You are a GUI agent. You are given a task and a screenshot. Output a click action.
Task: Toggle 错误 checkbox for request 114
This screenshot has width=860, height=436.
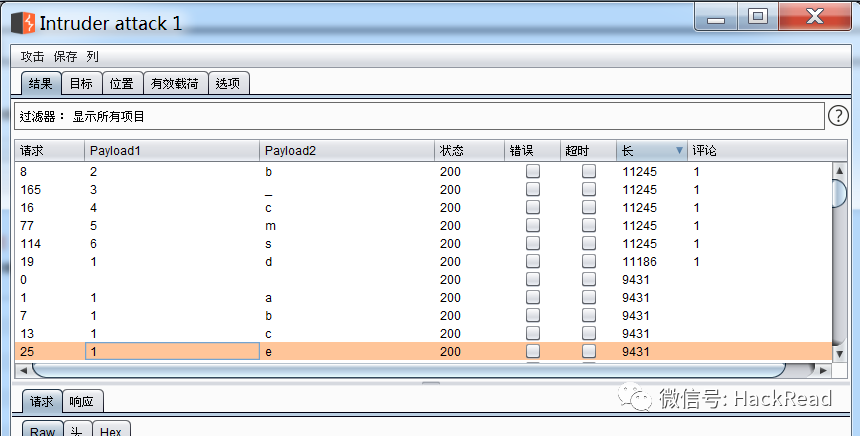[533, 244]
